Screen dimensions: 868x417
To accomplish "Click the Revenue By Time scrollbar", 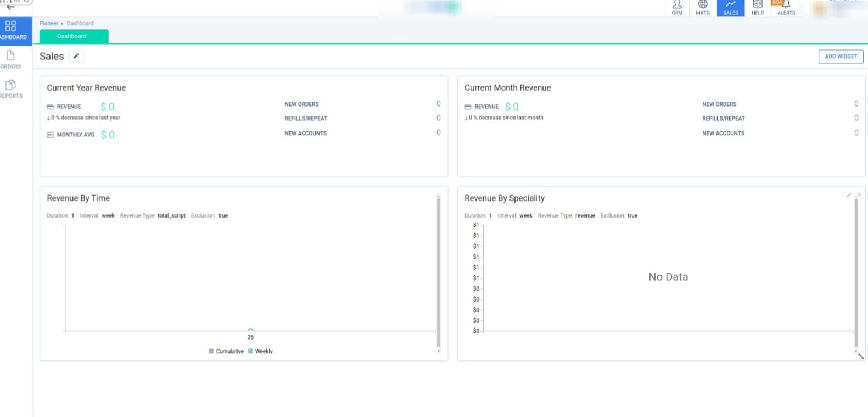I will (438, 272).
